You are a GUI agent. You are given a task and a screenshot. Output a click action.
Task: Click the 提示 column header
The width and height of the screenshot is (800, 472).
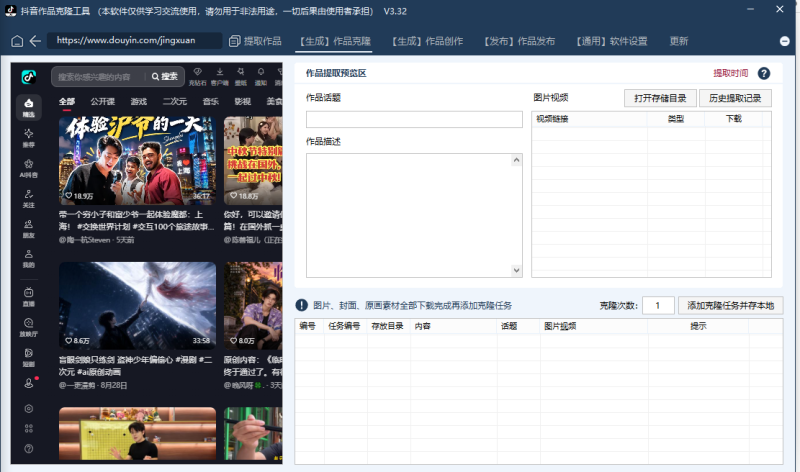coord(698,326)
